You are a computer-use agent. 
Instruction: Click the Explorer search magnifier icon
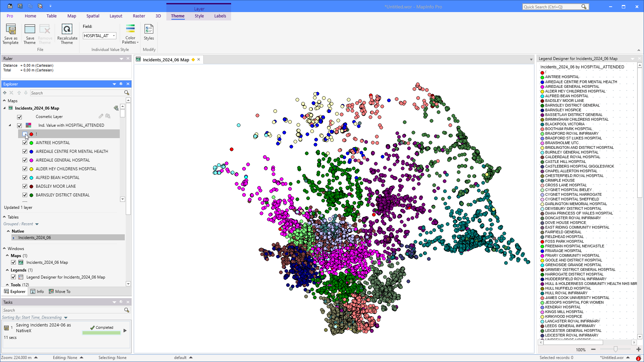tap(127, 93)
